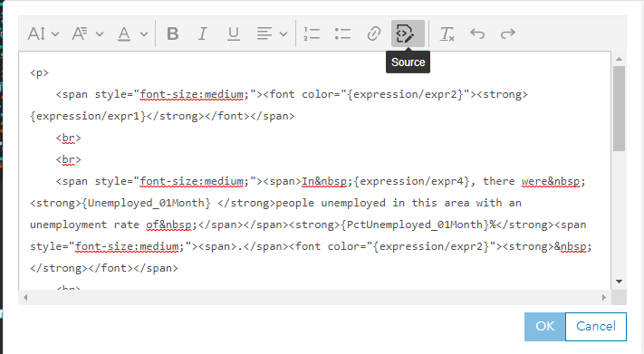Expand the alignment dropdown arrow

coord(284,34)
